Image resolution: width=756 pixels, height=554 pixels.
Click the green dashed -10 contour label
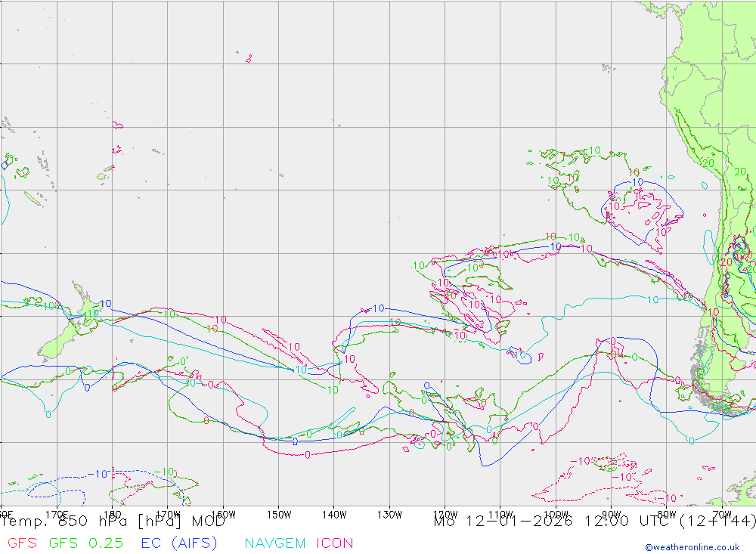(x=164, y=472)
